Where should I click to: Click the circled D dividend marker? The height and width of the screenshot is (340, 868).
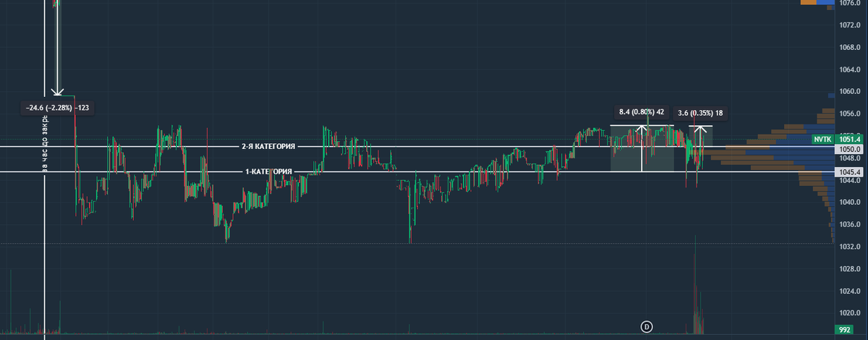(647, 326)
